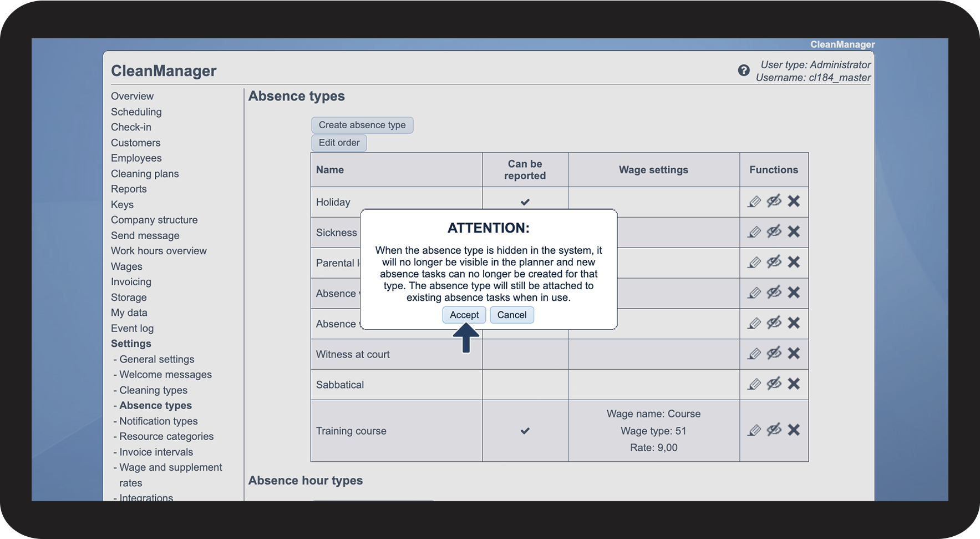Open Overview in the sidebar

point(132,96)
